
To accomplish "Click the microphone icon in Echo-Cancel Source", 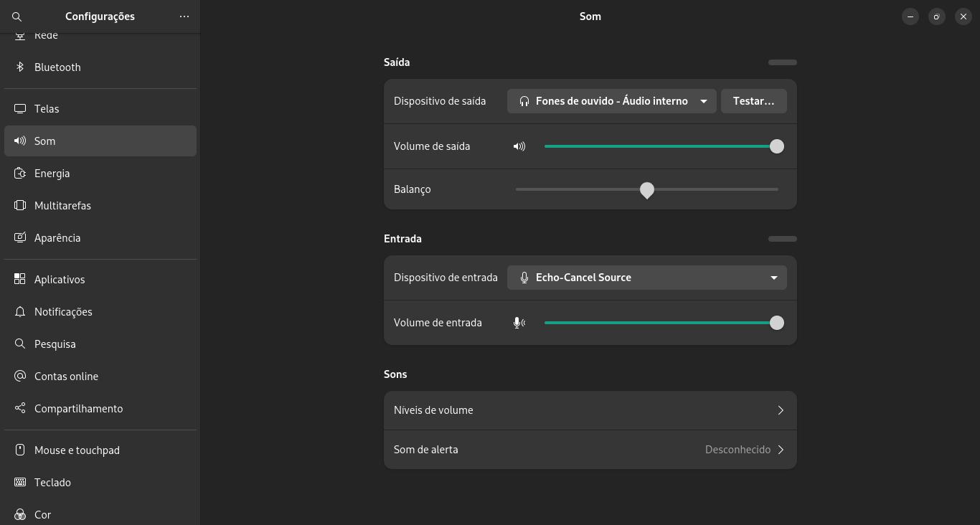I will point(524,278).
